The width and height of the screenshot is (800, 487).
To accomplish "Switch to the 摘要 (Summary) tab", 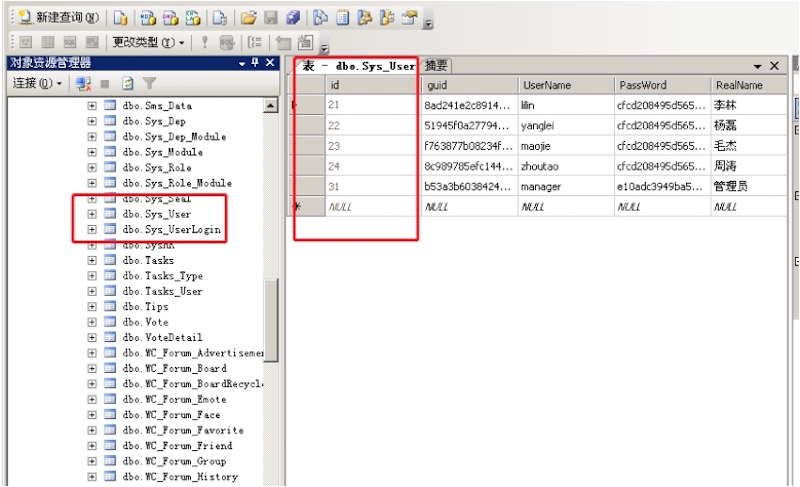I will pos(436,66).
